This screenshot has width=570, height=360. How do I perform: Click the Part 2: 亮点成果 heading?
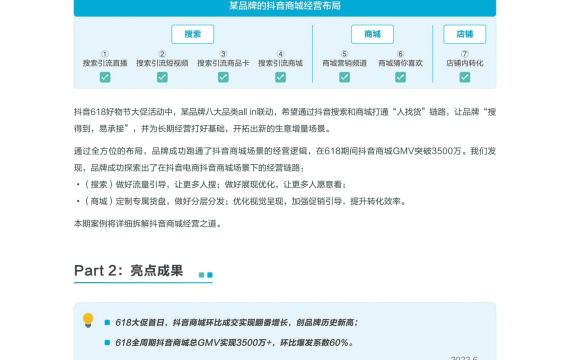pos(128,271)
